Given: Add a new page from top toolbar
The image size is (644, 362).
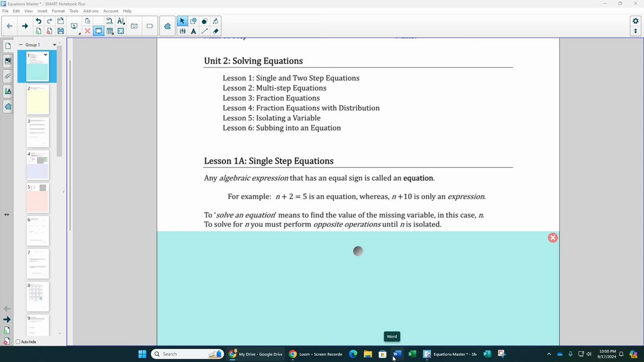Looking at the screenshot, I should click(x=38, y=31).
